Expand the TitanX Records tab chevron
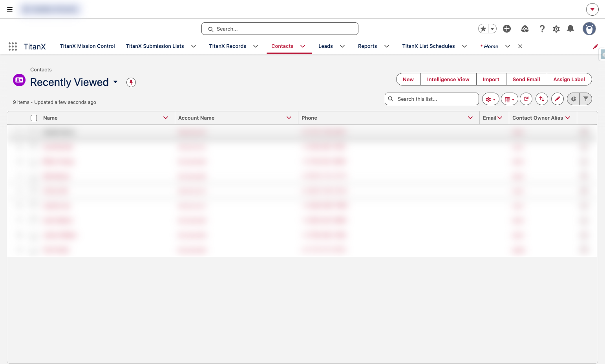This screenshot has height=364, width=605. (256, 46)
